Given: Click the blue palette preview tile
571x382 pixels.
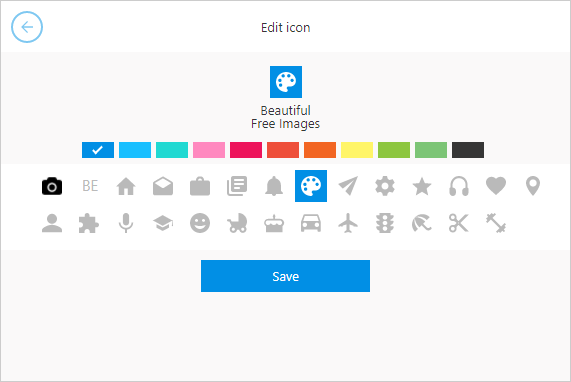Looking at the screenshot, I should tap(286, 82).
